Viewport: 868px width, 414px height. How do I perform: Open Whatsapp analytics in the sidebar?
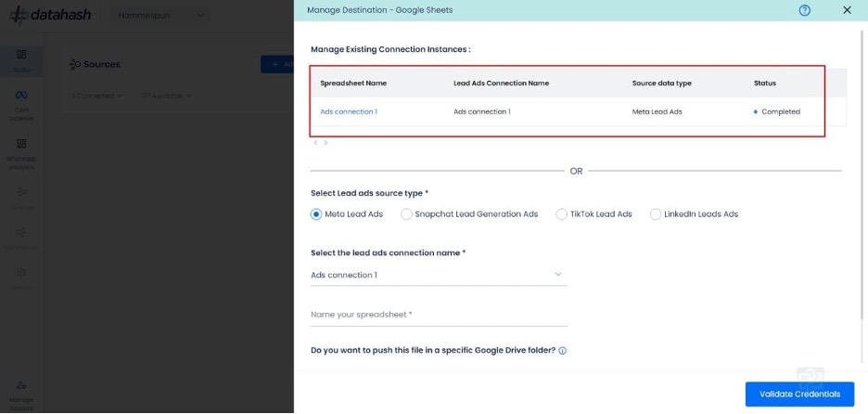point(21,154)
